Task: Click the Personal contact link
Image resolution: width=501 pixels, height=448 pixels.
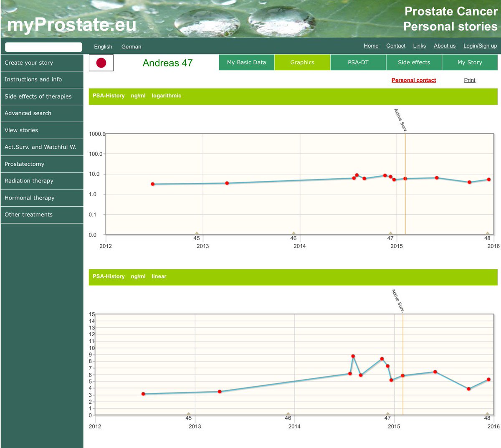Action: coord(414,80)
